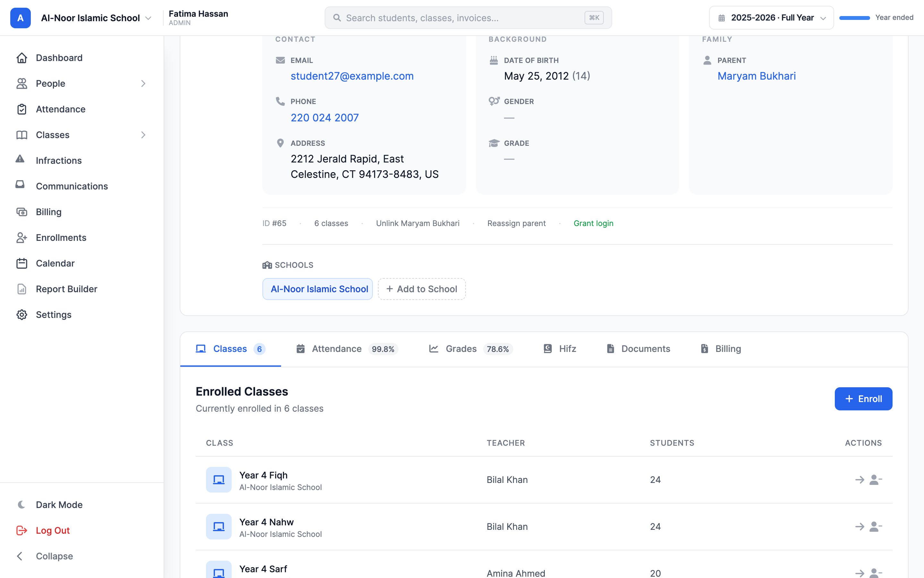
Task: Open the Grades tab
Action: point(471,349)
